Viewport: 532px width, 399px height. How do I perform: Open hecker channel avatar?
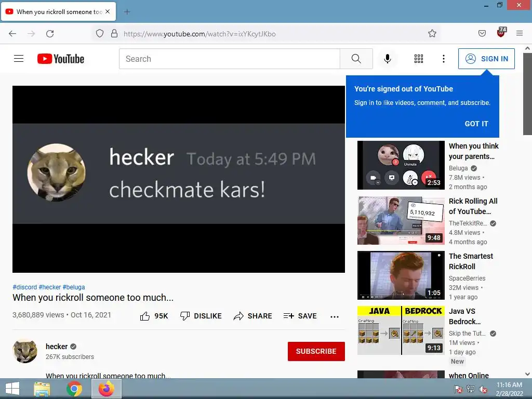[x=25, y=351]
